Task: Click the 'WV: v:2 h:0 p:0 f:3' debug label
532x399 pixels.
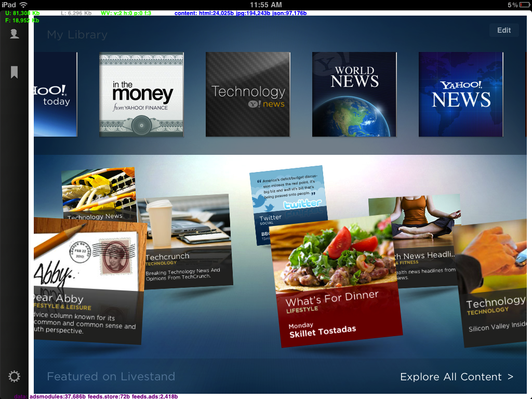Action: [126, 13]
